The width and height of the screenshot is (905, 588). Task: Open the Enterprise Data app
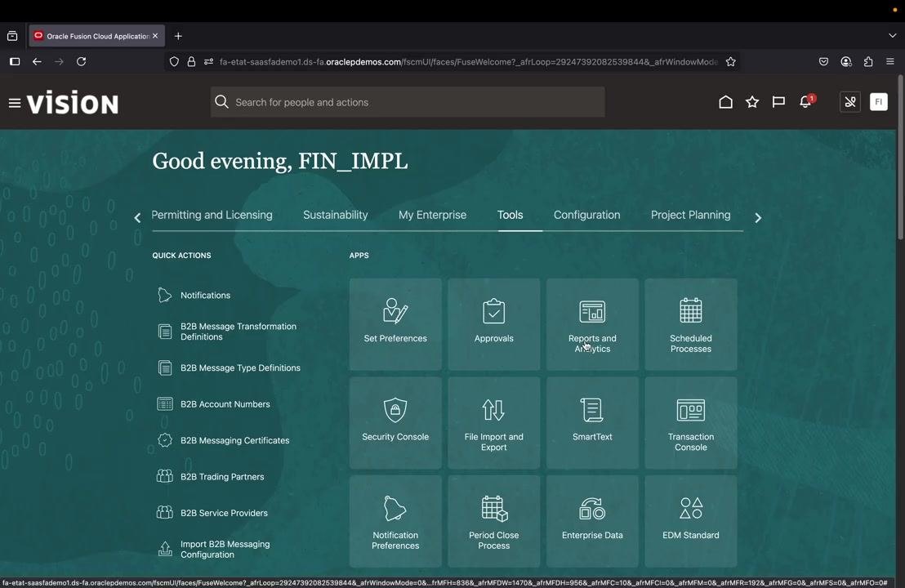[592, 521]
